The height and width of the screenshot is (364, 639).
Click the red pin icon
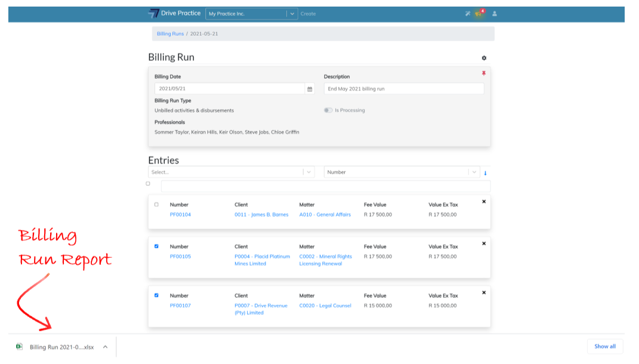coord(484,73)
